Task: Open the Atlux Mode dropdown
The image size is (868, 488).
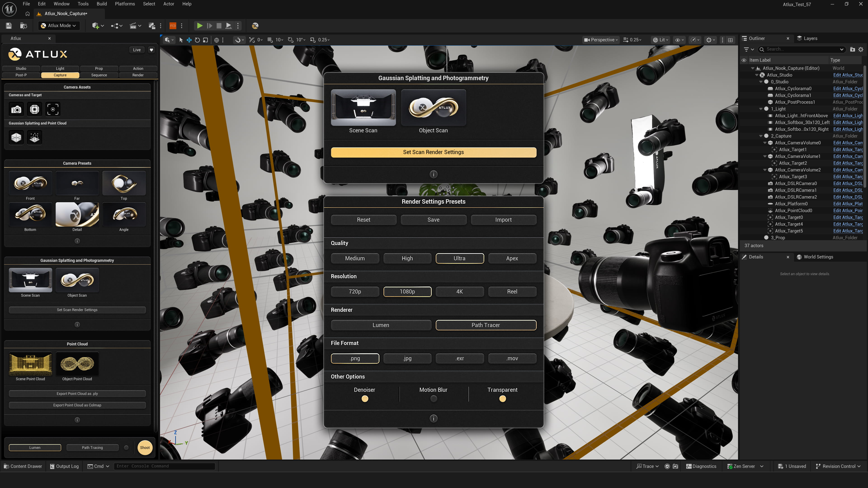Action: click(59, 25)
